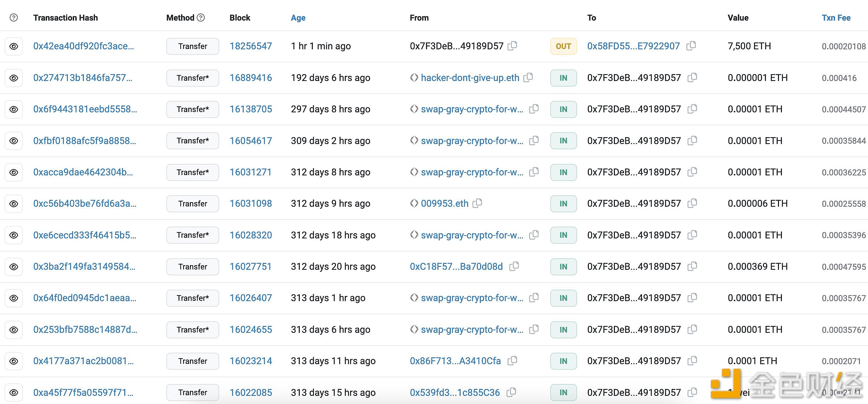The image size is (868, 404).
Task: Copy From address in block 16138705 row
Action: coord(534,109)
